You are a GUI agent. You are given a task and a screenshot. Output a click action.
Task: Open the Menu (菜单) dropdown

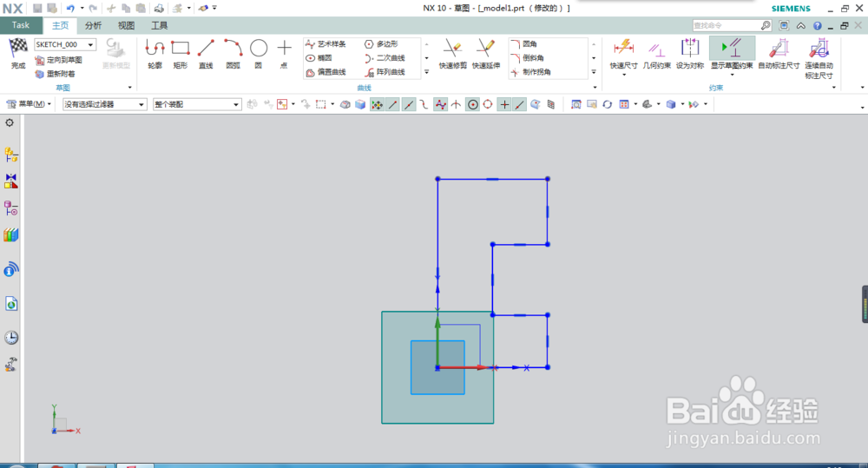[29, 104]
